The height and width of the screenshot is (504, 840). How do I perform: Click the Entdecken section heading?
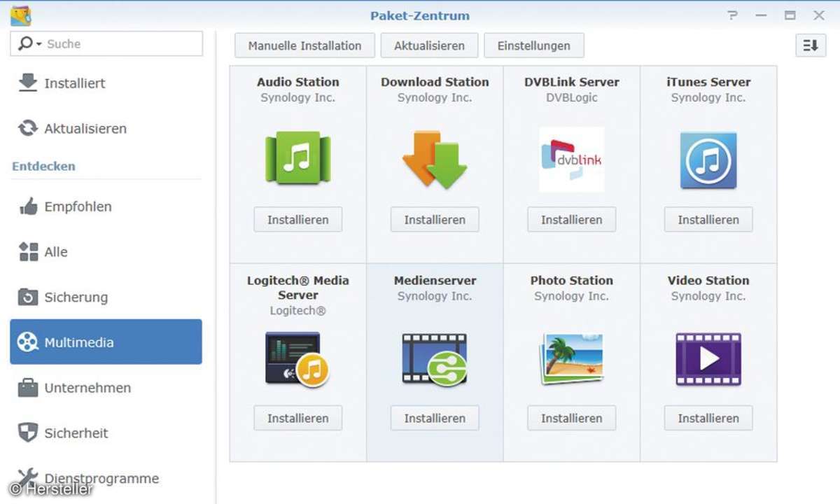[43, 167]
